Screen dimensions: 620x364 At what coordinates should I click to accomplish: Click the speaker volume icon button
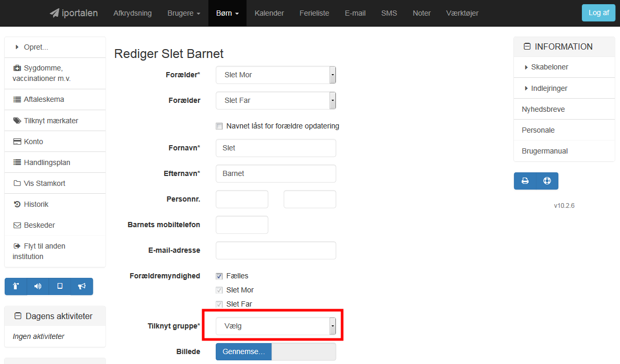38,286
